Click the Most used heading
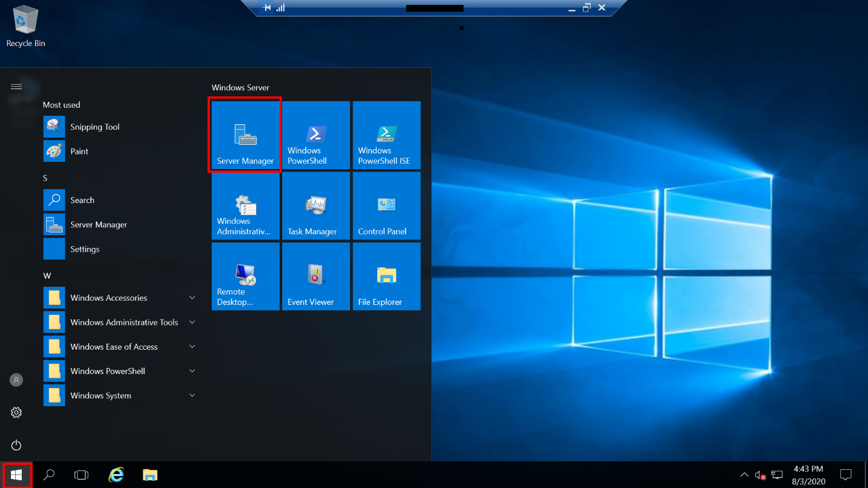Image resolution: width=868 pixels, height=488 pixels. point(61,105)
